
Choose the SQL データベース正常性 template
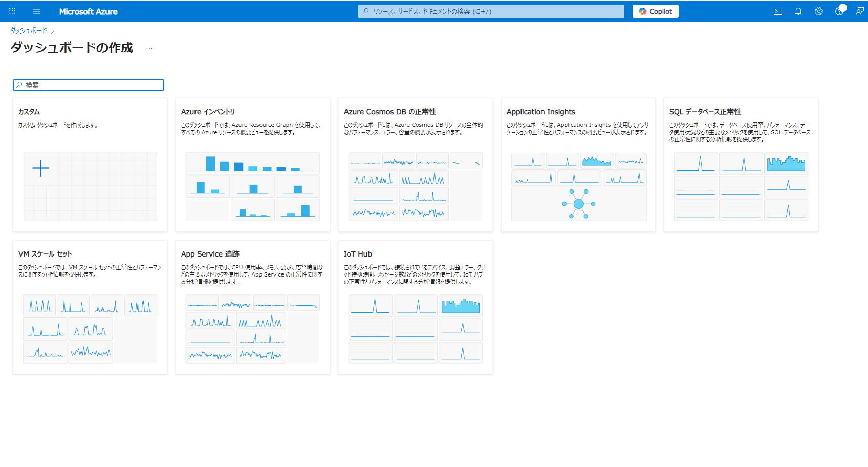pos(741,165)
